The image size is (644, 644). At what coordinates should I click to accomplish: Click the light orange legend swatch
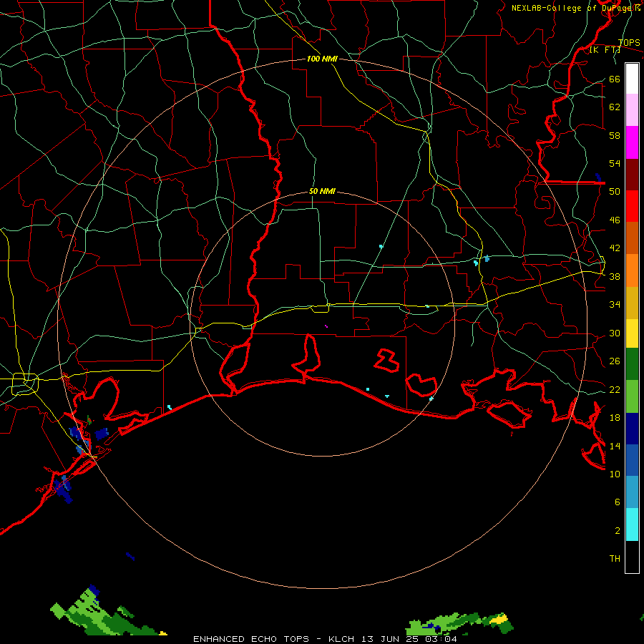click(x=632, y=270)
